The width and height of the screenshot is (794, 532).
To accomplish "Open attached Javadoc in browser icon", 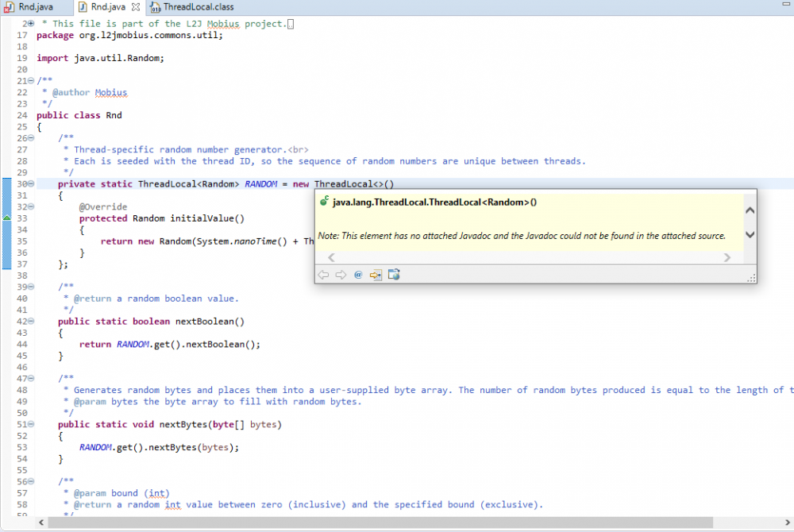I will 394,275.
